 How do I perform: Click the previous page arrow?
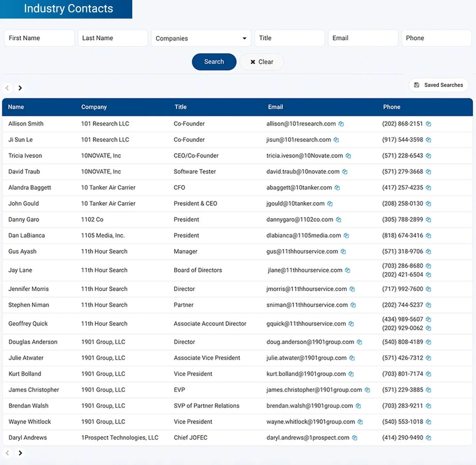click(x=7, y=88)
